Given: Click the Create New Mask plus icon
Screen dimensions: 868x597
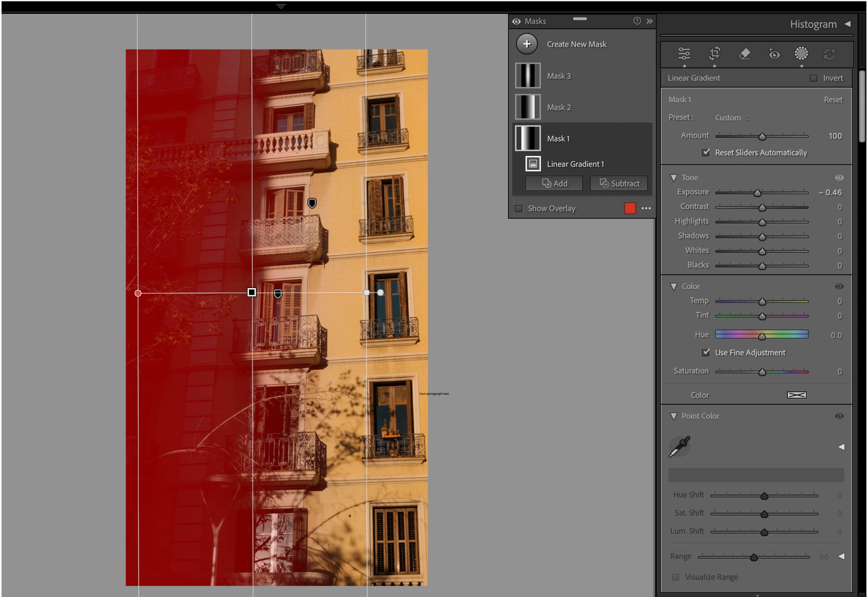Looking at the screenshot, I should pos(527,44).
